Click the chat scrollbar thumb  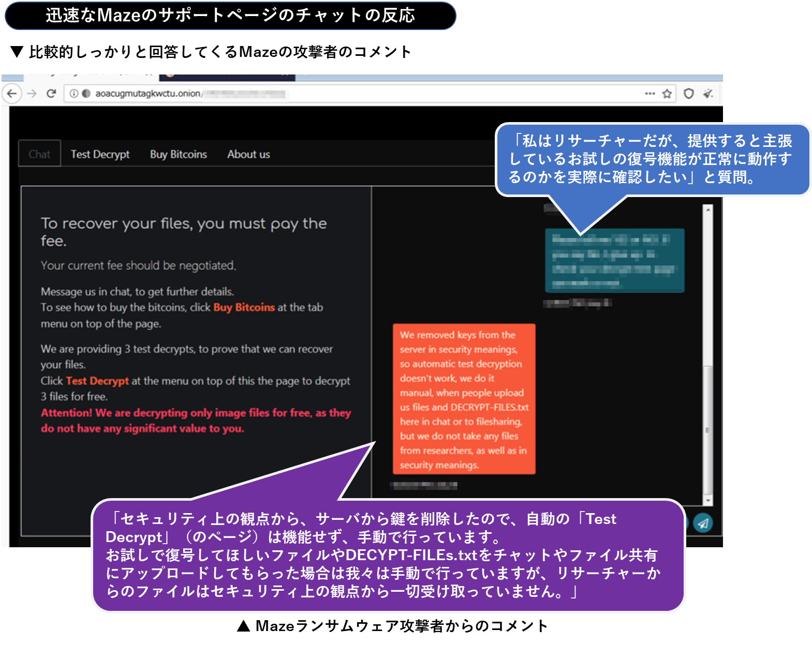pos(707,429)
